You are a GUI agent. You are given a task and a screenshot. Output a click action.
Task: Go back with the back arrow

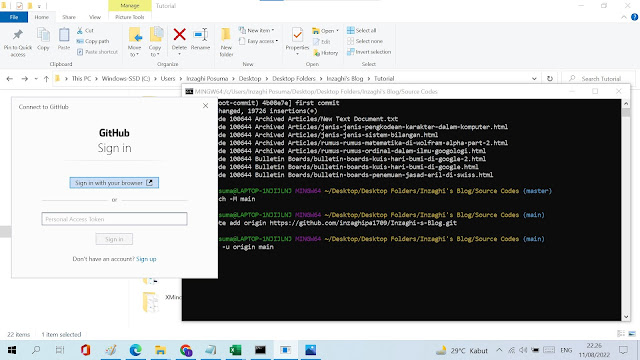click(9, 79)
